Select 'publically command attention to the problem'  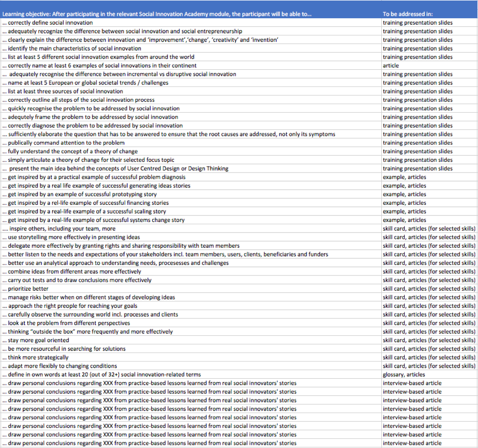(x=191, y=143)
